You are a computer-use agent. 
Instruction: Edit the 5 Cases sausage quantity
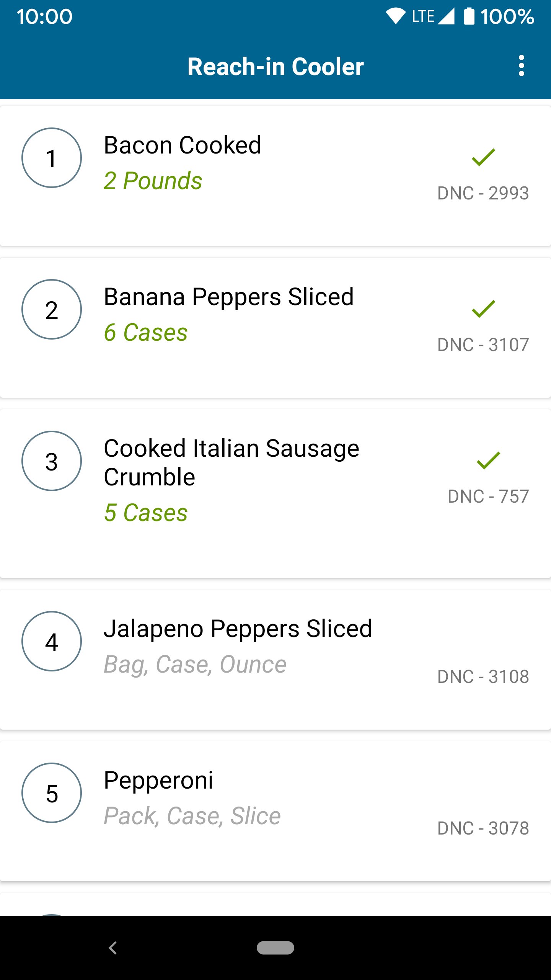(x=146, y=513)
